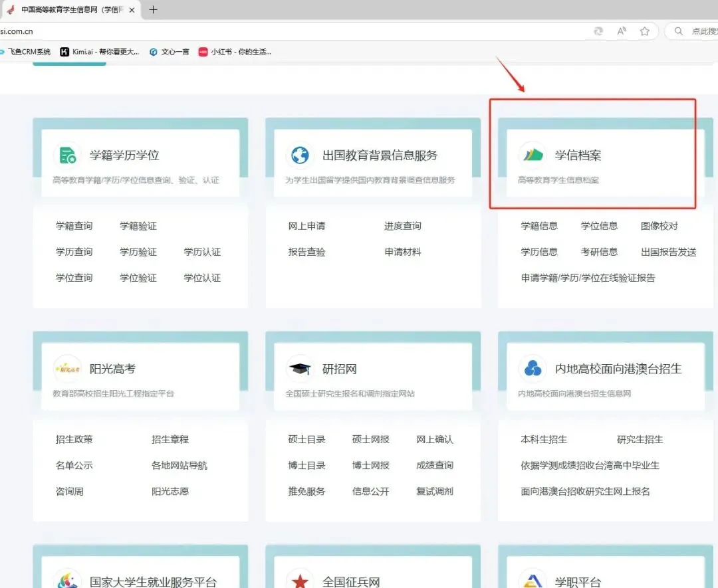The width and height of the screenshot is (718, 588).
Task: Click the 复试调剂 link
Action: pyautogui.click(x=435, y=492)
